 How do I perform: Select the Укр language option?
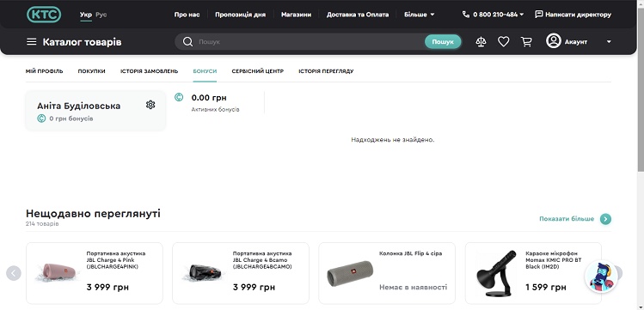(x=86, y=15)
